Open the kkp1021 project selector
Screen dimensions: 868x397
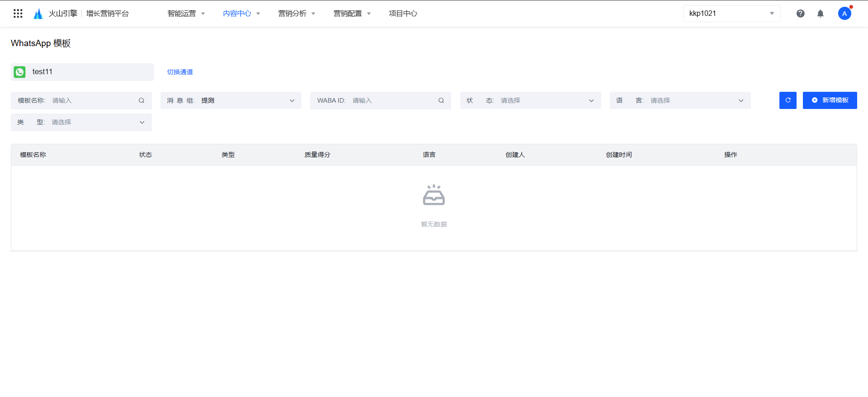(x=731, y=14)
